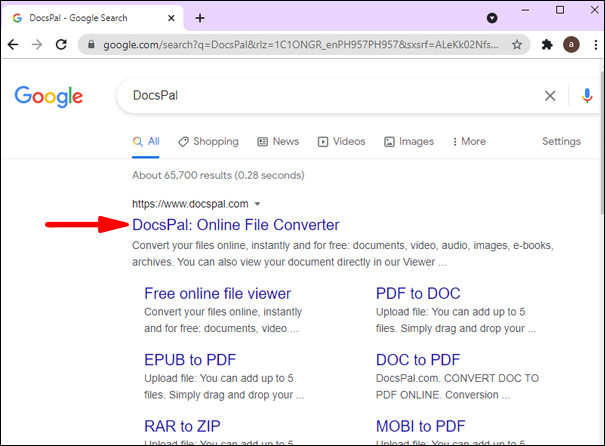
Task: Open DocsPal: Online File Converter result
Action: 236,225
